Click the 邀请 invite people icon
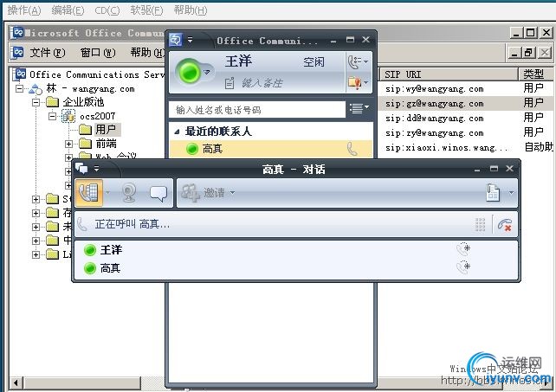This screenshot has width=556, height=392. pos(191,193)
